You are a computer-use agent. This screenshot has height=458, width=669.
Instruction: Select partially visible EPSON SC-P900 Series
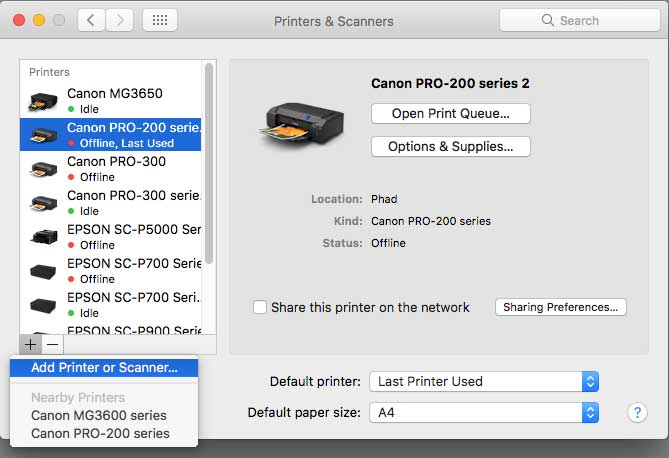(x=134, y=330)
